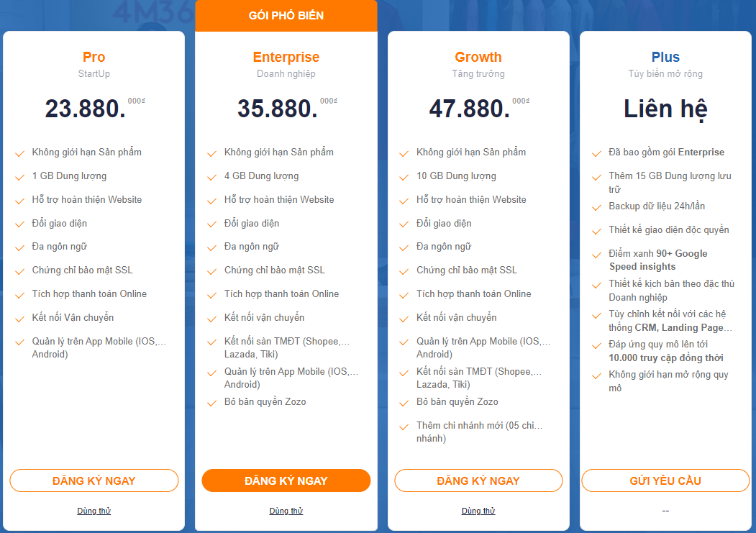This screenshot has width=756, height=533.
Task: Click the 'Plus' plan heading
Action: pos(665,57)
